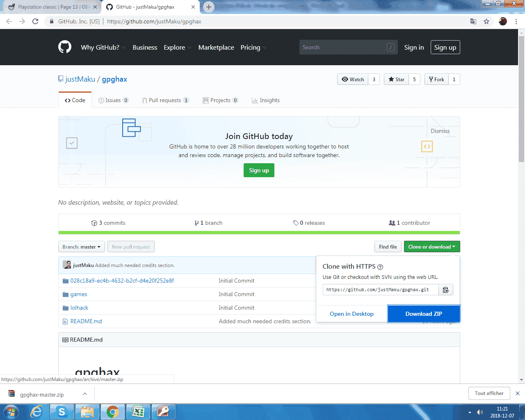Expand the Pricing dropdown
The height and width of the screenshot is (420, 525).
(253, 48)
